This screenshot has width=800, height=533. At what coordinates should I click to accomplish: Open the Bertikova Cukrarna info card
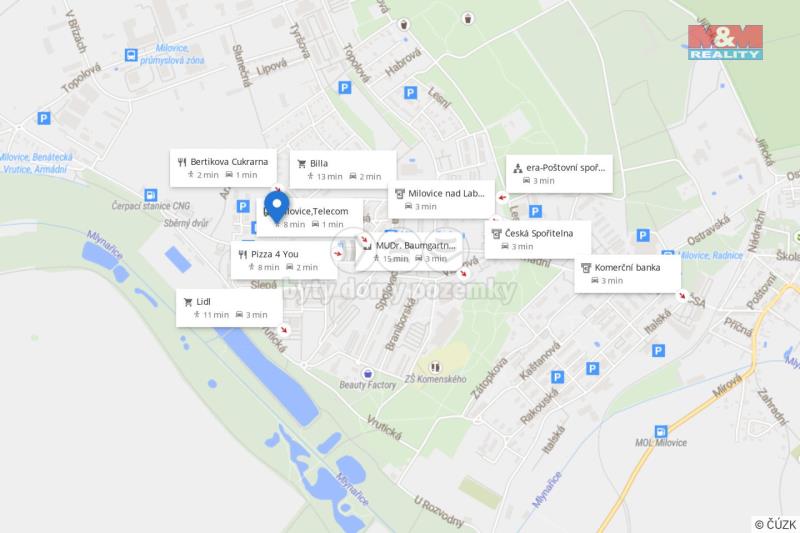point(223,168)
